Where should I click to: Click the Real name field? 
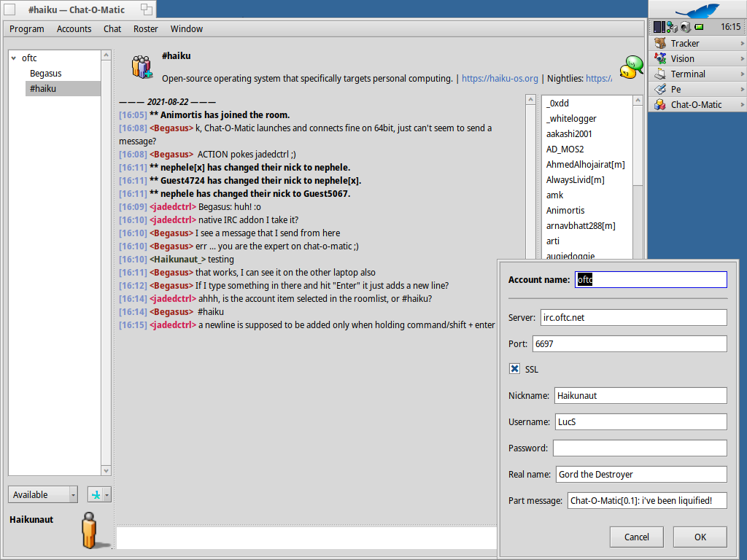tap(642, 474)
